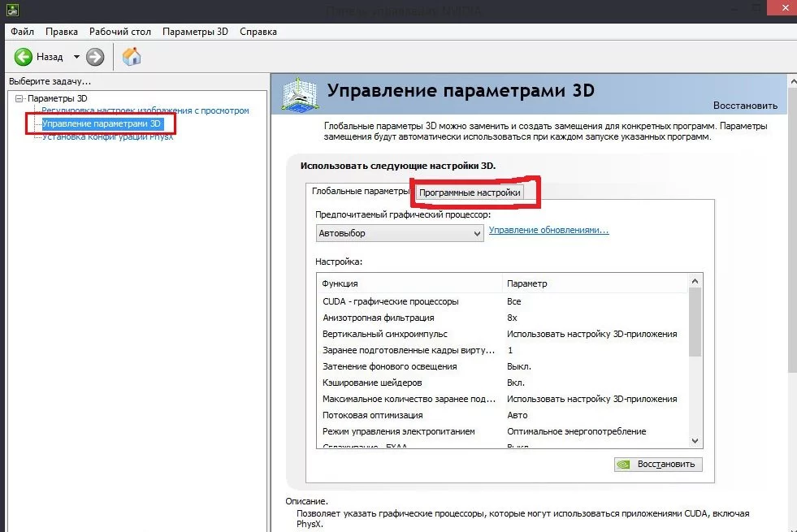The height and width of the screenshot is (532, 797).
Task: Open the Управление обновлениями link
Action: tap(549, 230)
